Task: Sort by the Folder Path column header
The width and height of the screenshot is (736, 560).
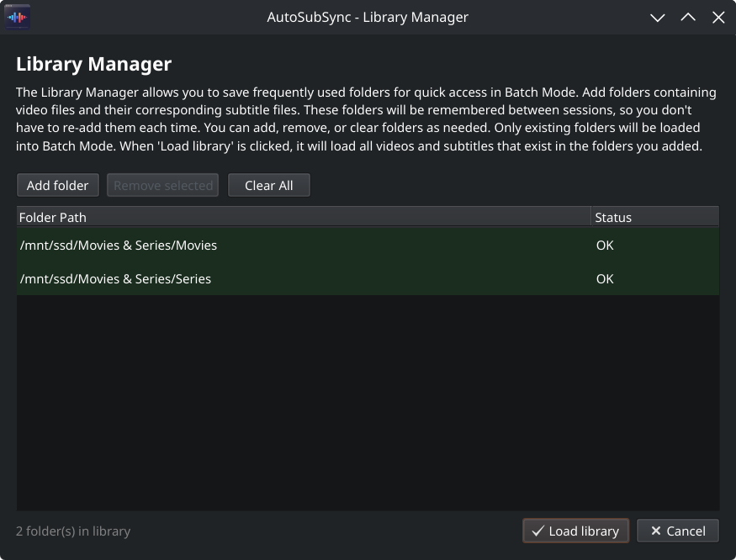Action: (304, 217)
